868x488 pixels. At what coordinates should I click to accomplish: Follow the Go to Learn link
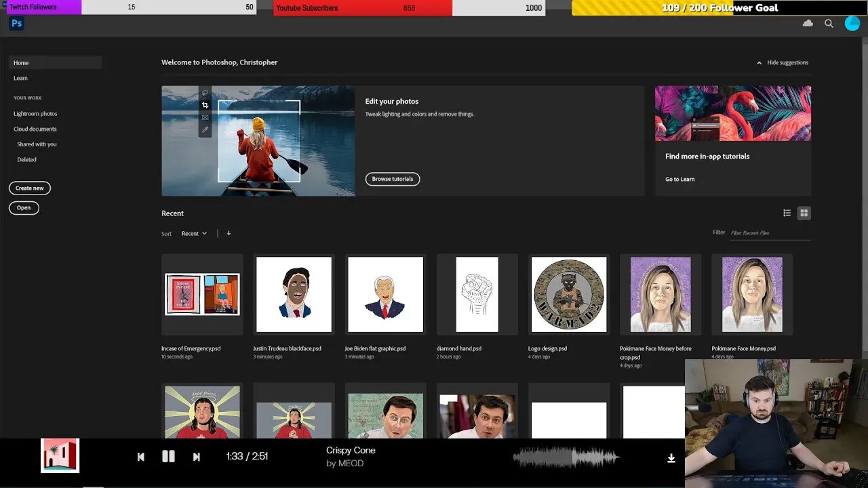679,179
